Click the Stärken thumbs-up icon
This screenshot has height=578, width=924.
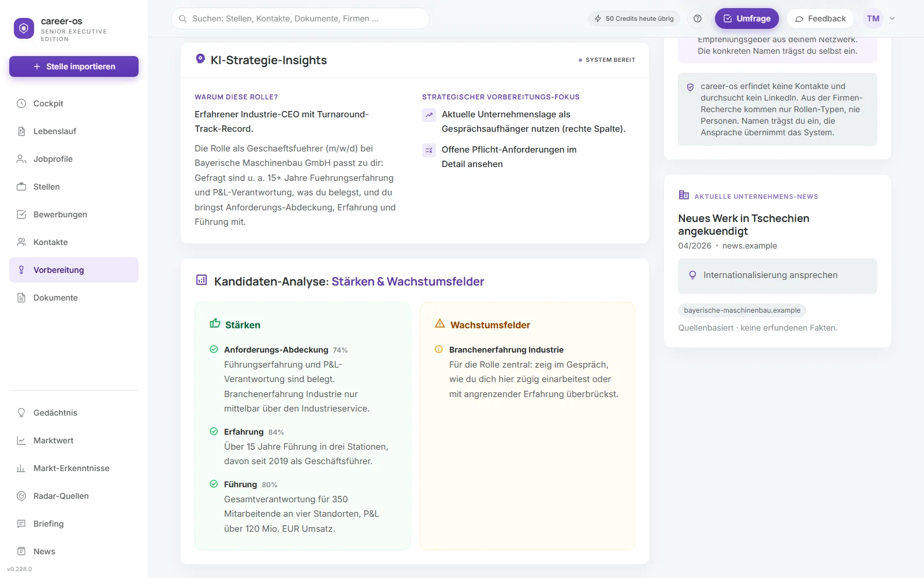click(215, 324)
